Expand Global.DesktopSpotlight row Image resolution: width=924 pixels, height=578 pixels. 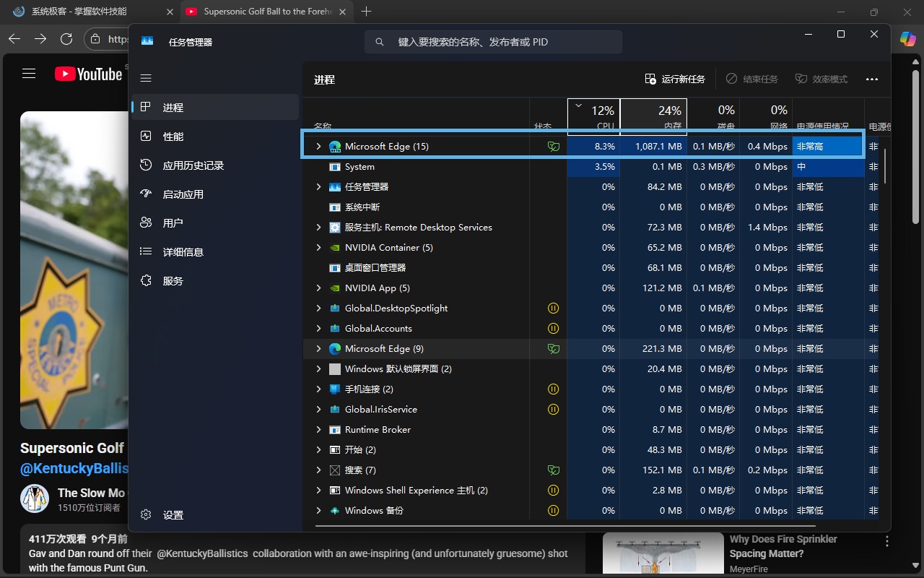(x=318, y=308)
